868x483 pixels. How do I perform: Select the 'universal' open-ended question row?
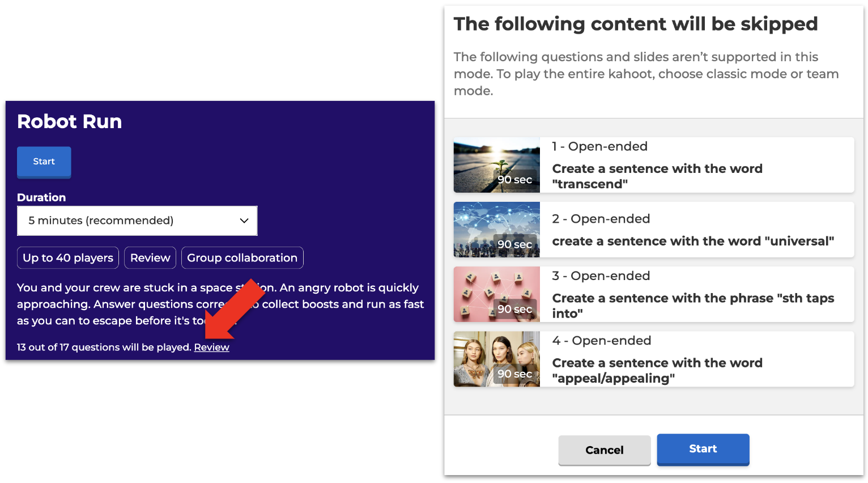coord(696,230)
